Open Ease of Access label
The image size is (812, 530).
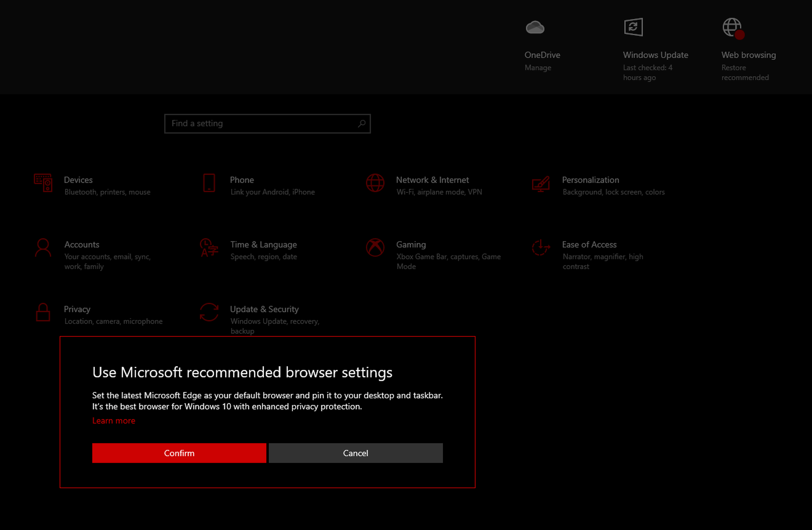click(589, 245)
